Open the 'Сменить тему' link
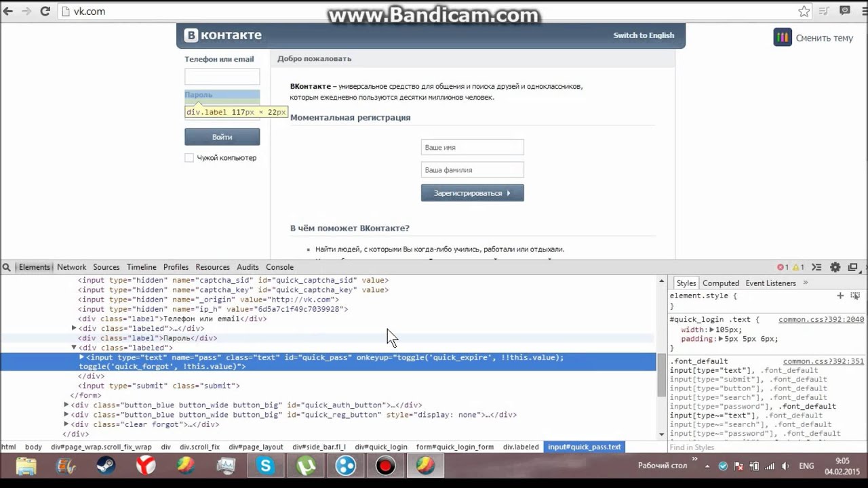 [x=825, y=38]
